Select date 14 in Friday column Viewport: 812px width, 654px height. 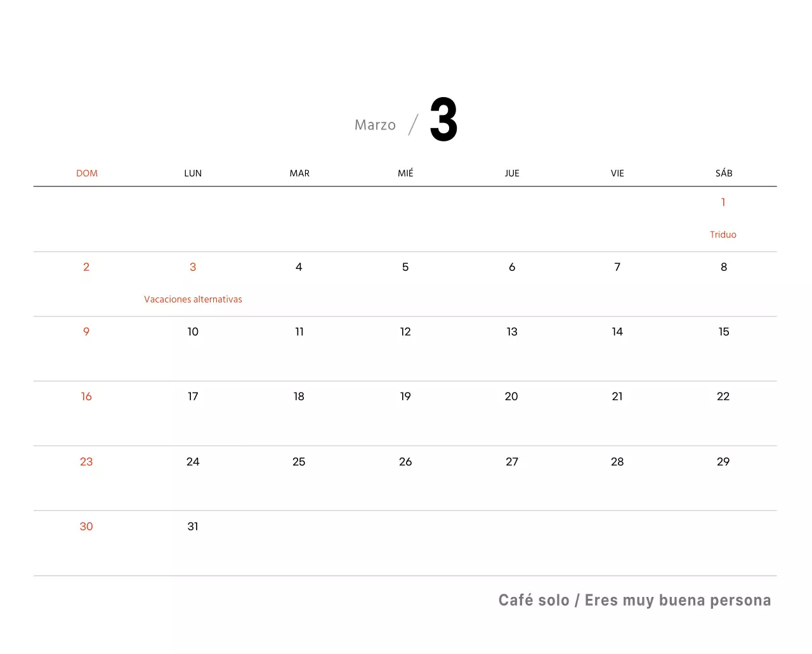(617, 332)
